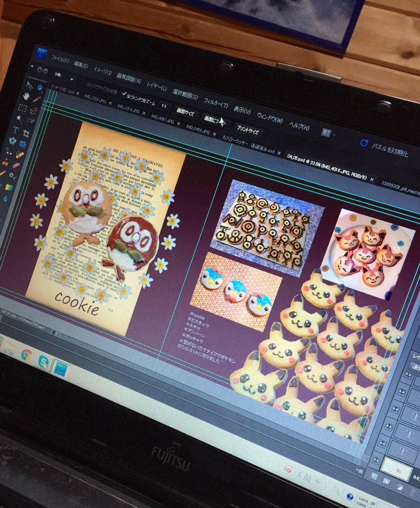This screenshot has width=420, height=508.
Task: Open the zoom percentage dropdown arrow
Action: pyautogui.click(x=72, y=79)
